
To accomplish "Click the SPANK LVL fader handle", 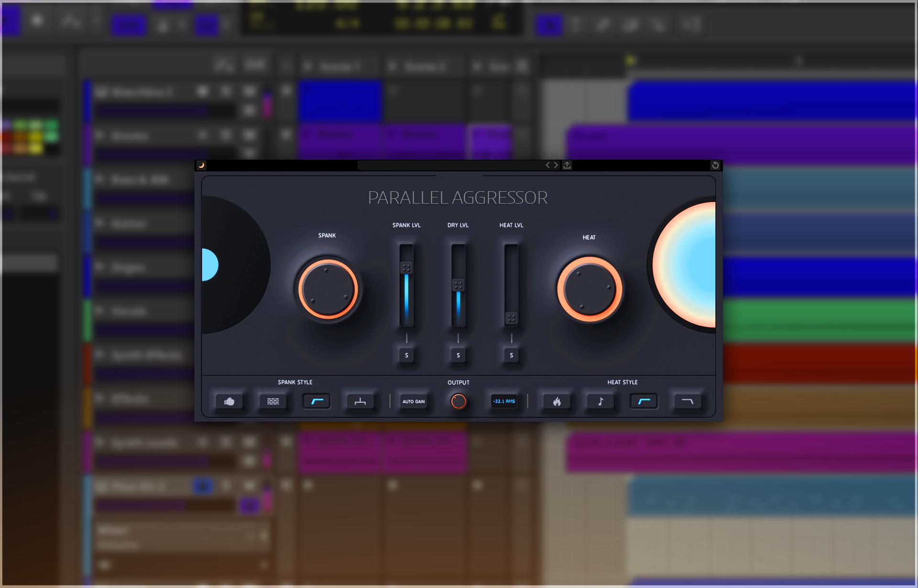I will tap(406, 268).
